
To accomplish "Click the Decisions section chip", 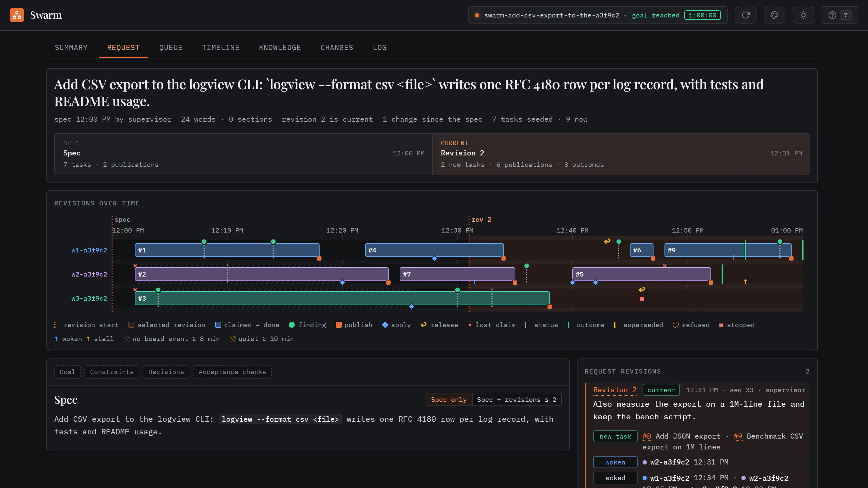I will click(166, 372).
